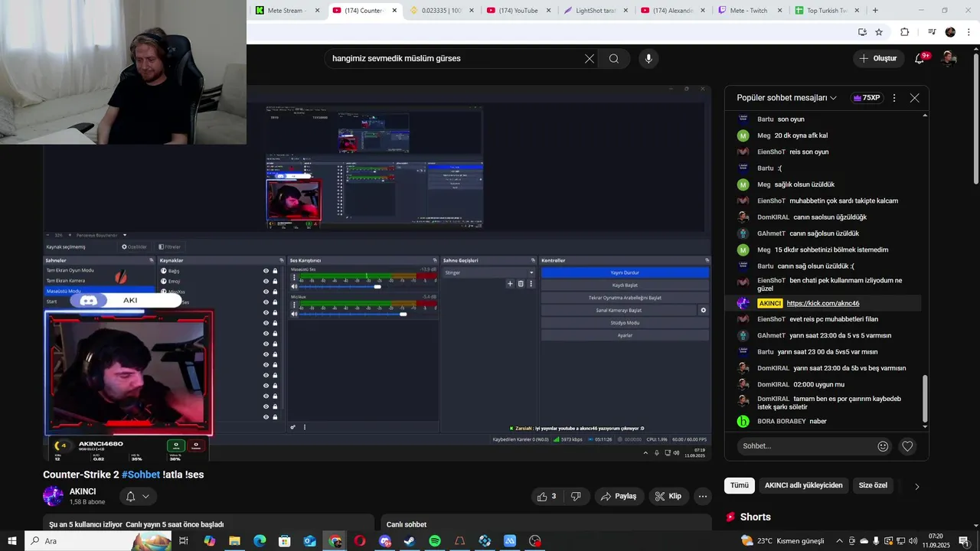Start voice search with the microphone icon
Screen dimensions: 980x551
[x=648, y=59]
